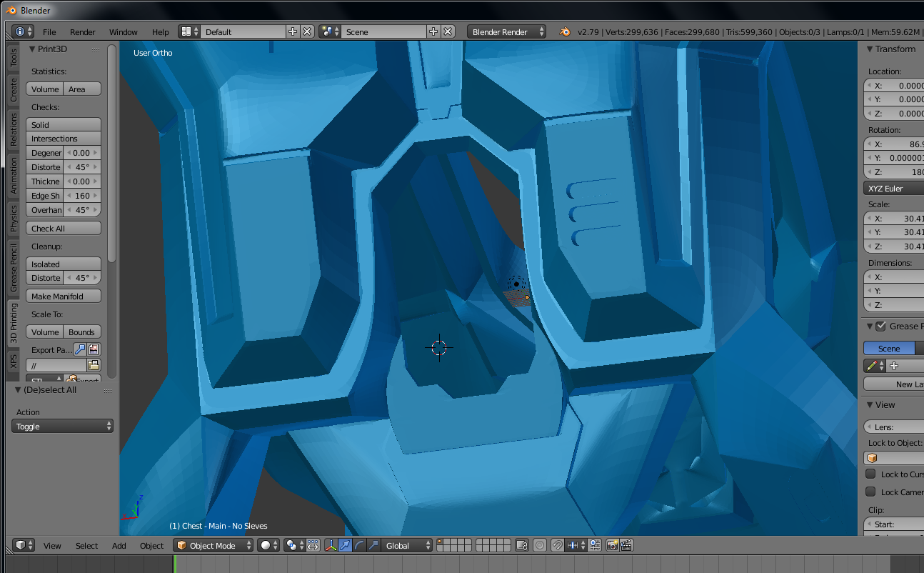Click the export path text field
924x573 pixels.
point(56,365)
